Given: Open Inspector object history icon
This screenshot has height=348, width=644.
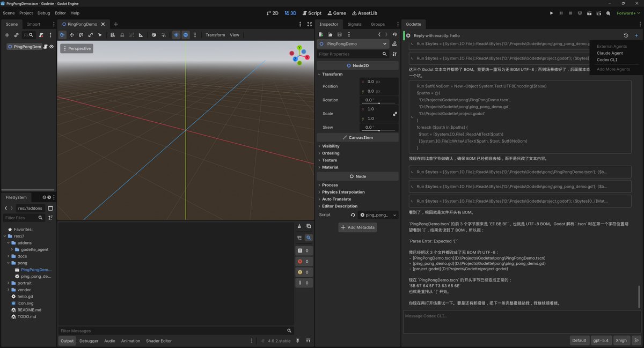Looking at the screenshot, I should tap(394, 35).
